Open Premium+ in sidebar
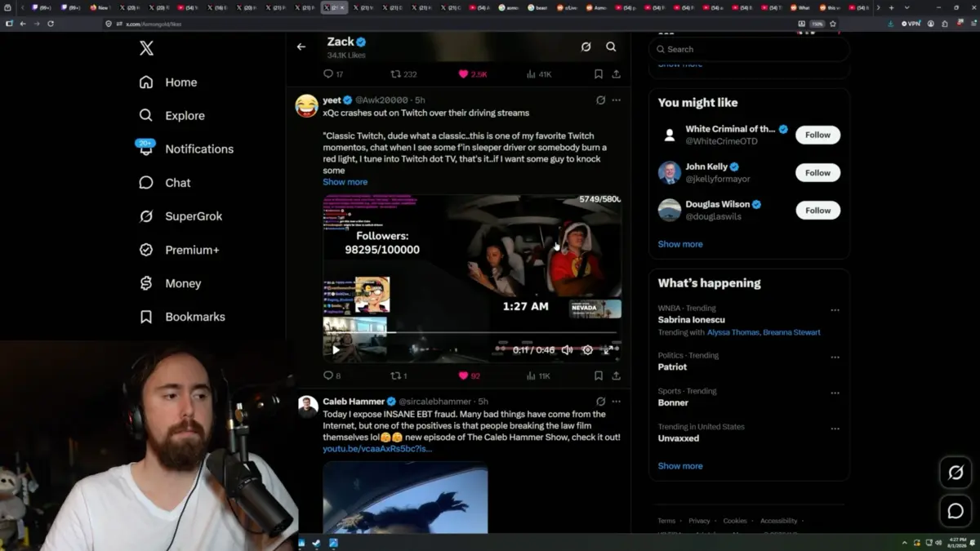Screen dimensions: 980x551 point(179,250)
